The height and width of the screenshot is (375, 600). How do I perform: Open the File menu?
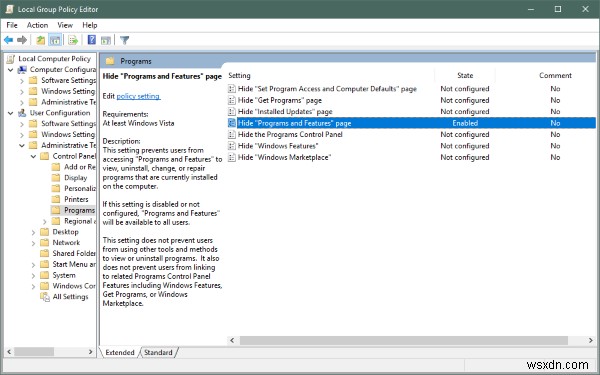pyautogui.click(x=12, y=25)
